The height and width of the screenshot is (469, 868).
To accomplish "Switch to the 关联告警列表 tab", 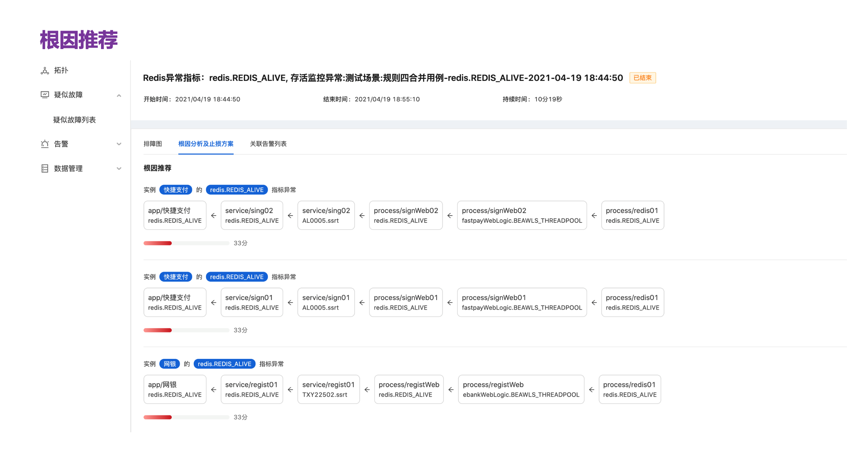I will click(268, 144).
